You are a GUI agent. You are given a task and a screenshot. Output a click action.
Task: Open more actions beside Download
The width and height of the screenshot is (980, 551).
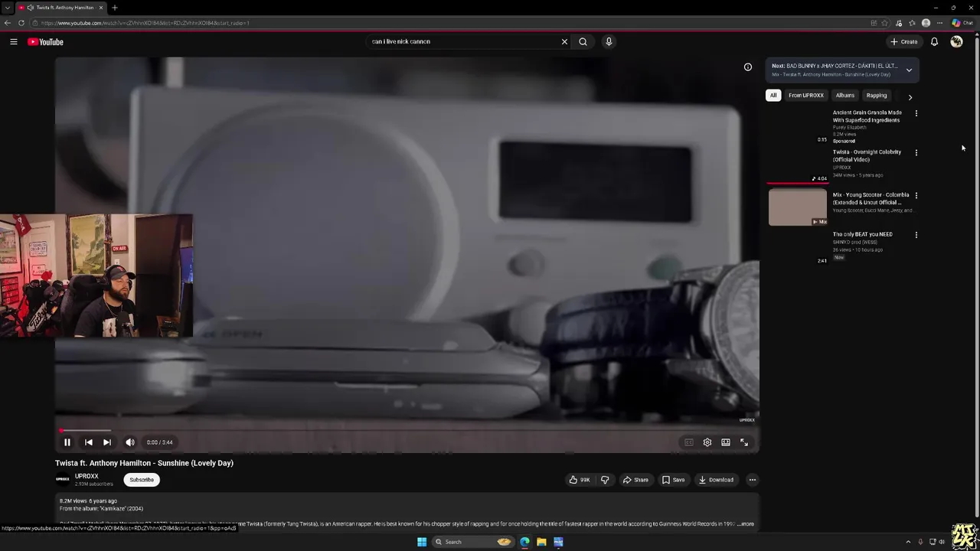tap(753, 480)
